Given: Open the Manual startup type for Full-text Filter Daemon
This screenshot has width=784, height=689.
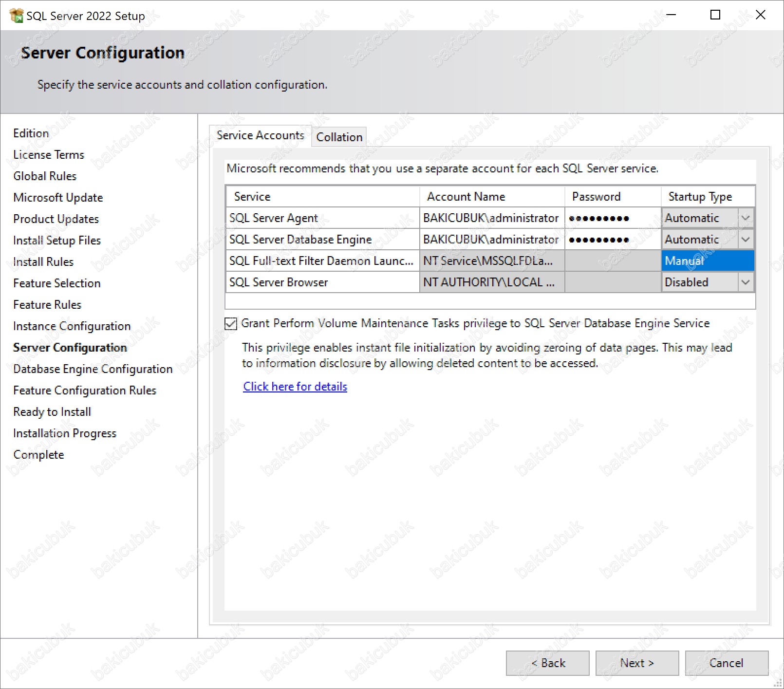Looking at the screenshot, I should click(708, 261).
